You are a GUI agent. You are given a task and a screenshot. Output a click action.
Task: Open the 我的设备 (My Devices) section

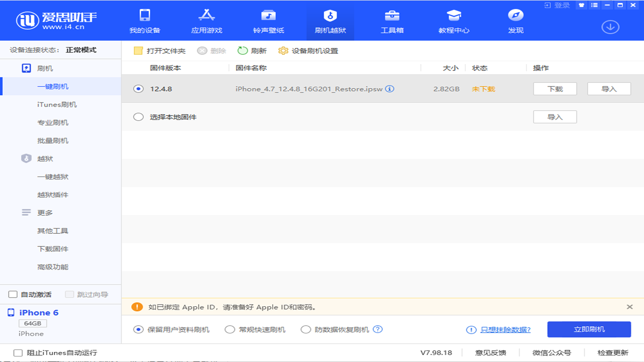point(145,21)
